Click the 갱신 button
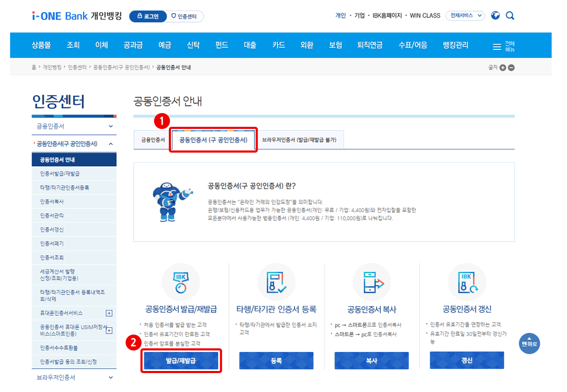This screenshot has width=567, height=392. pos(467,360)
